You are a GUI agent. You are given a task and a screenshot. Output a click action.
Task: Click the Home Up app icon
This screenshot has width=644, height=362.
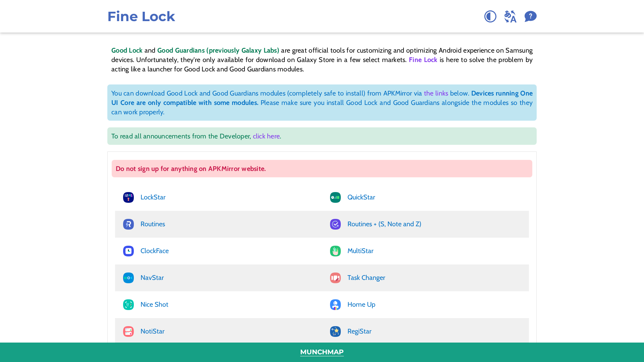tap(335, 305)
